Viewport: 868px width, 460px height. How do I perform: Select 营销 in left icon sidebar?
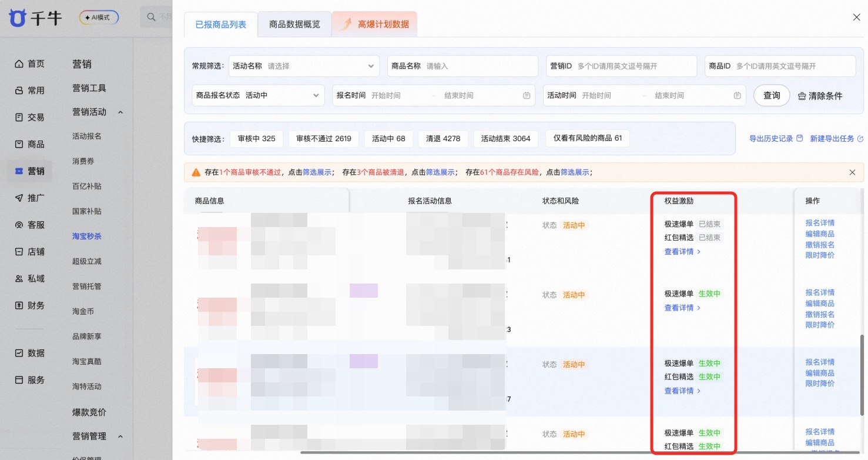[x=29, y=171]
